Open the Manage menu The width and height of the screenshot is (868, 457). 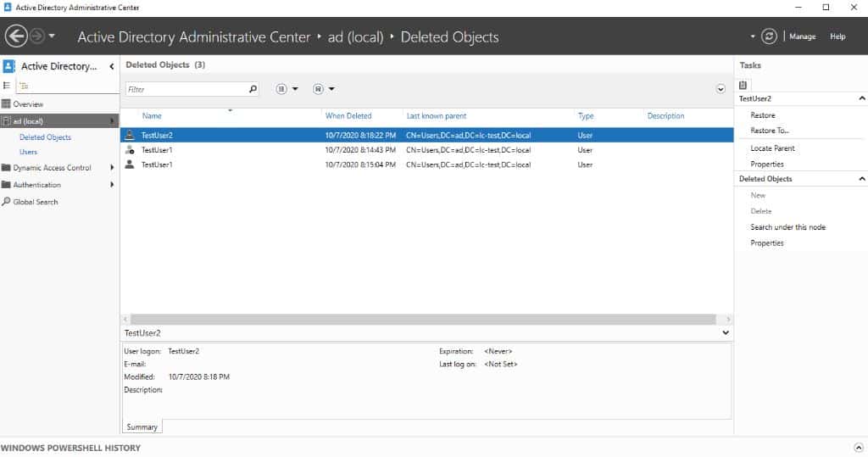point(802,36)
